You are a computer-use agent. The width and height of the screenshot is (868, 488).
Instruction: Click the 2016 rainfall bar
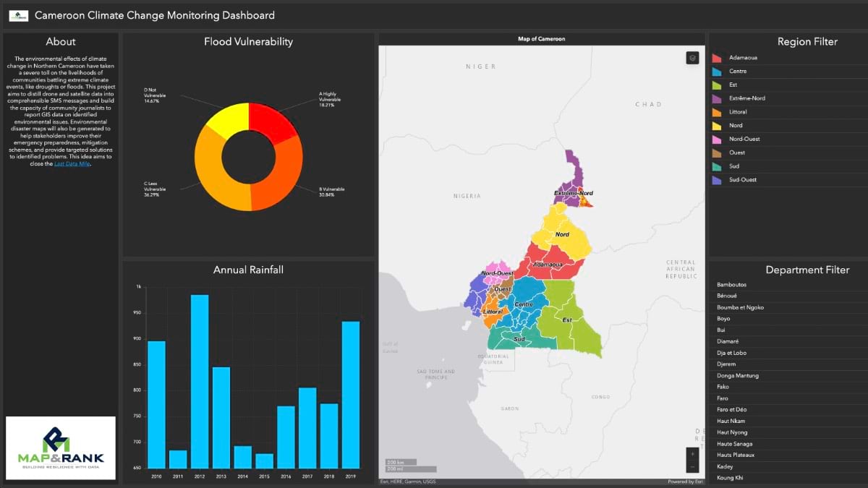coord(286,437)
